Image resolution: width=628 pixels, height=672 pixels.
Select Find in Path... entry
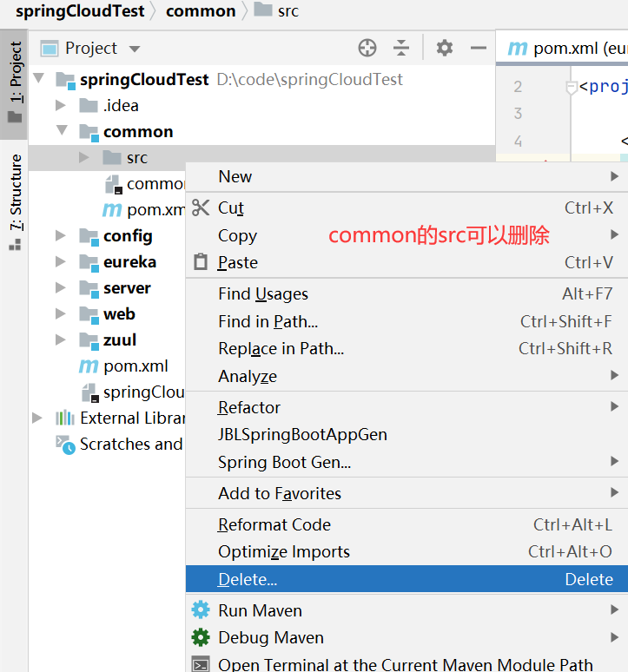(407, 321)
